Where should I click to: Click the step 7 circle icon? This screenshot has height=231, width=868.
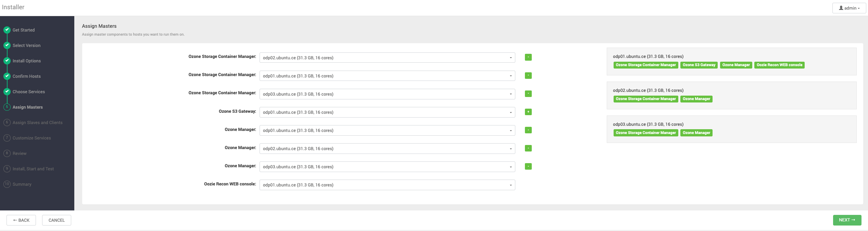click(7, 138)
